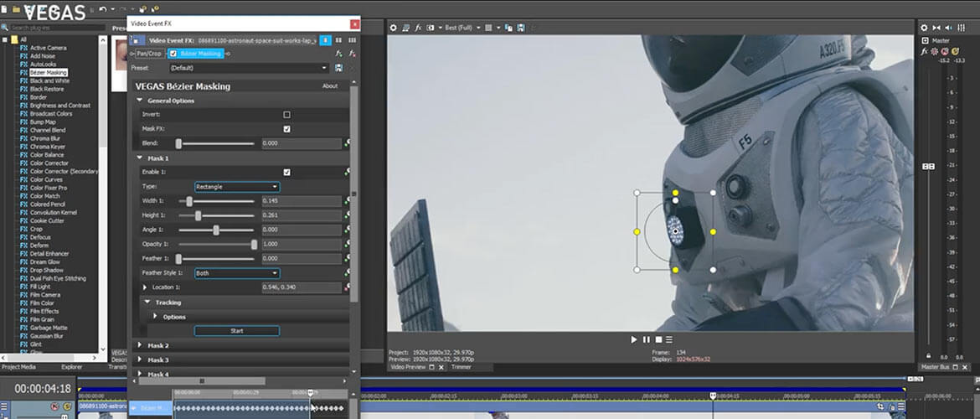
Task: Toggle the Invert checkbox
Action: [x=286, y=115]
